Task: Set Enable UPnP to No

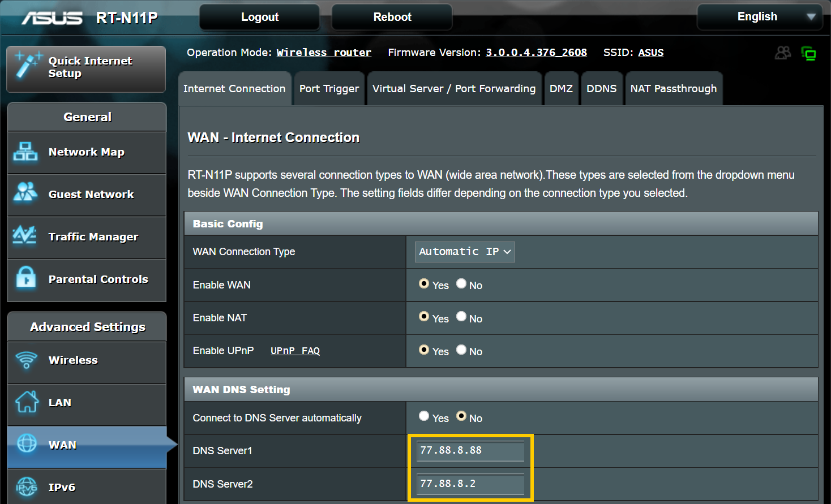Action: click(x=461, y=350)
